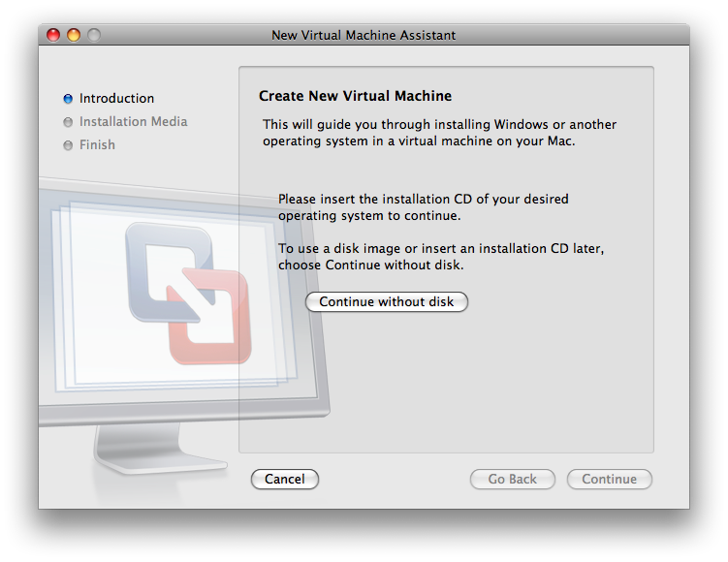
Task: Click the gray Finish step bullet
Action: point(68,145)
